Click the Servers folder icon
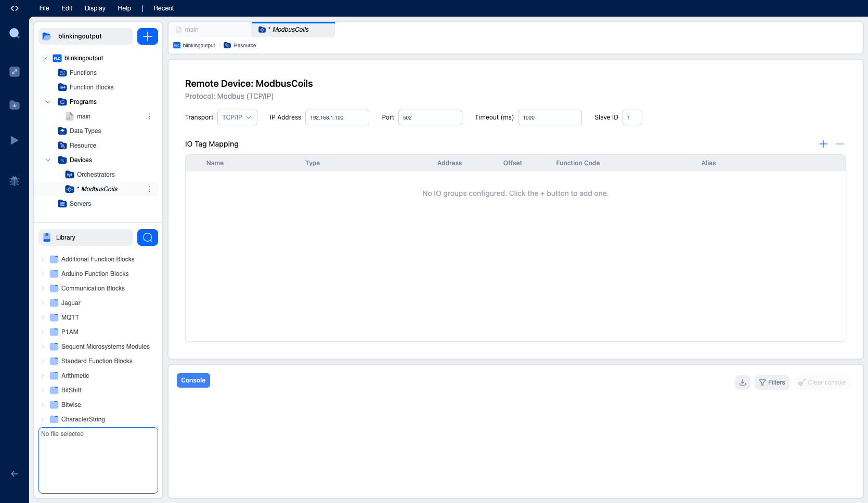868x503 pixels. [62, 204]
